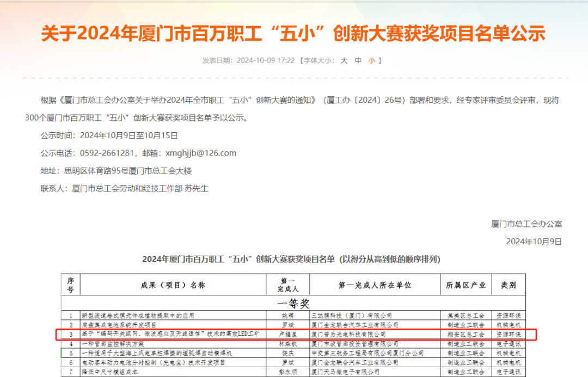Viewport: 588px width, 377px height.
Task: Click row one project 新型流道卷式膜元件 entry
Action: coord(134,314)
